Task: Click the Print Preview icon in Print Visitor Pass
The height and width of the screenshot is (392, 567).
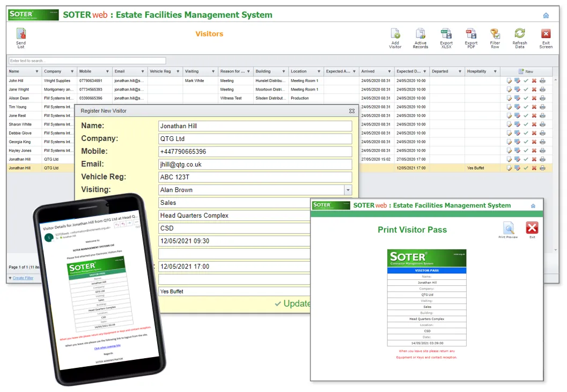Action: point(508,230)
